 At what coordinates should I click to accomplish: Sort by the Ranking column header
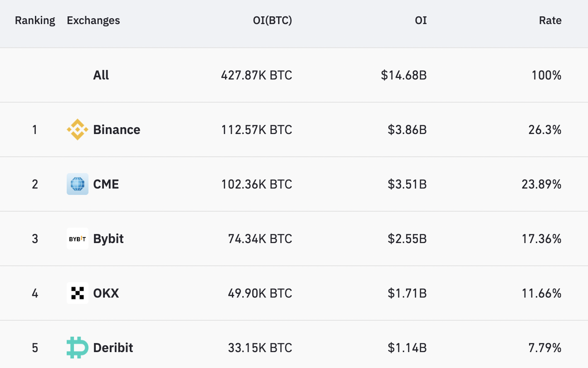click(35, 20)
